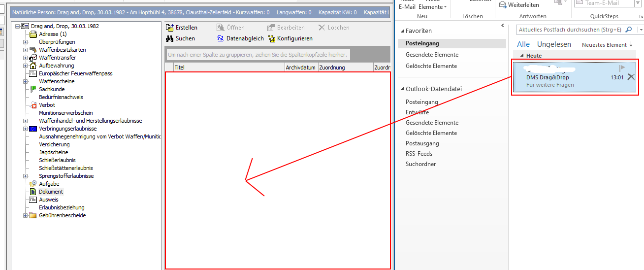Click the Konfigurieren settings icon
The image size is (644, 270).
point(272,38)
